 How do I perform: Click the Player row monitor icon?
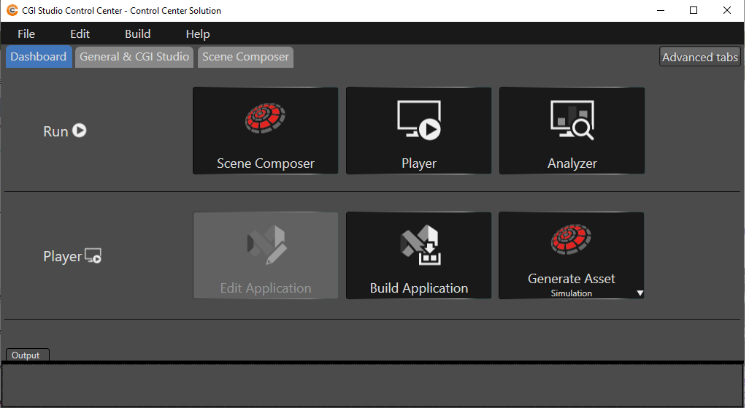[93, 256]
